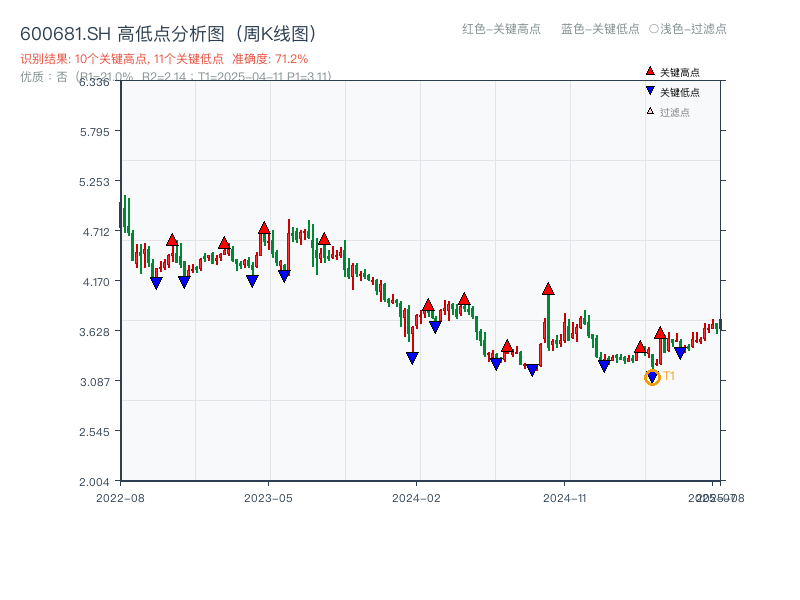
Task: Click the blue 关键低点 legend triangle
Action: pyautogui.click(x=650, y=91)
